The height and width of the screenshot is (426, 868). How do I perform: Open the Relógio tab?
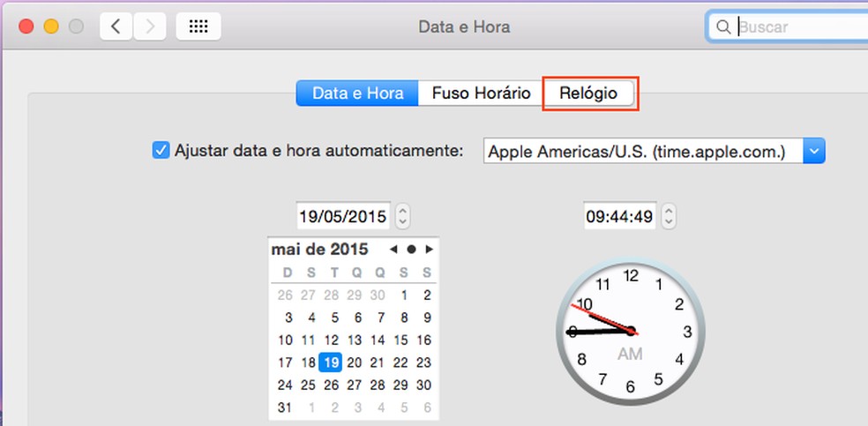coord(588,93)
